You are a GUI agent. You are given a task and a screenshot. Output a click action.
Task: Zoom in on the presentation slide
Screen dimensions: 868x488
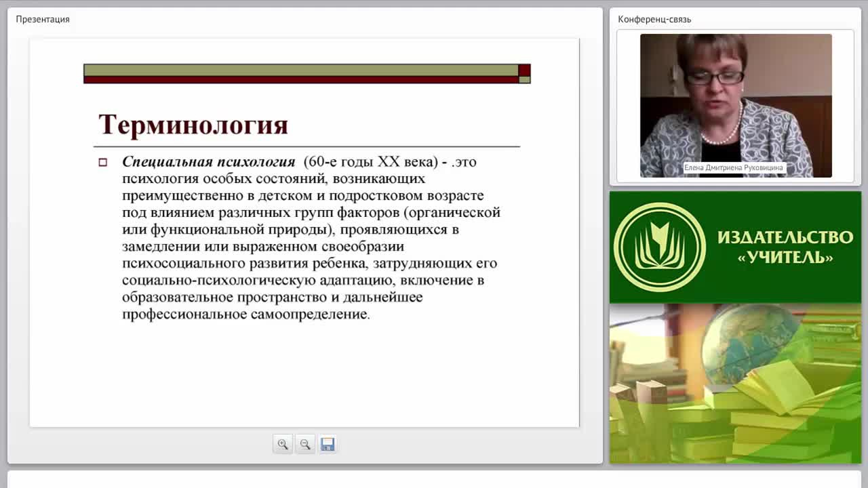[x=283, y=445]
